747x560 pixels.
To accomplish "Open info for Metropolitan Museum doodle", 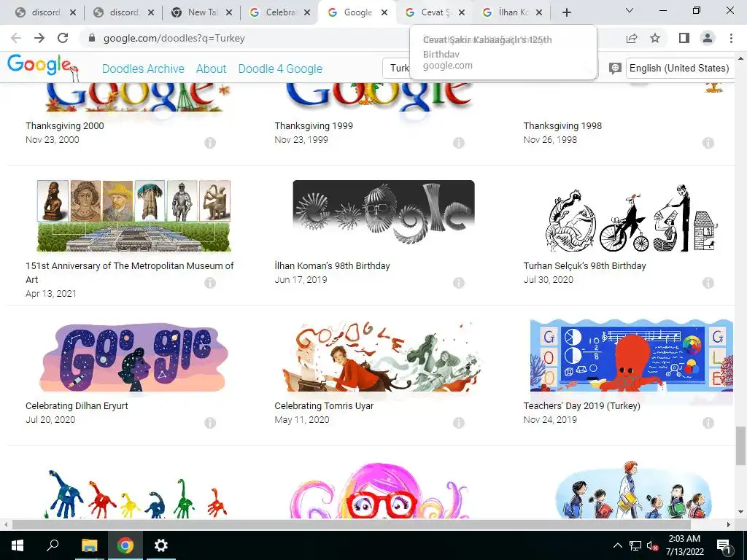I will tap(210, 282).
